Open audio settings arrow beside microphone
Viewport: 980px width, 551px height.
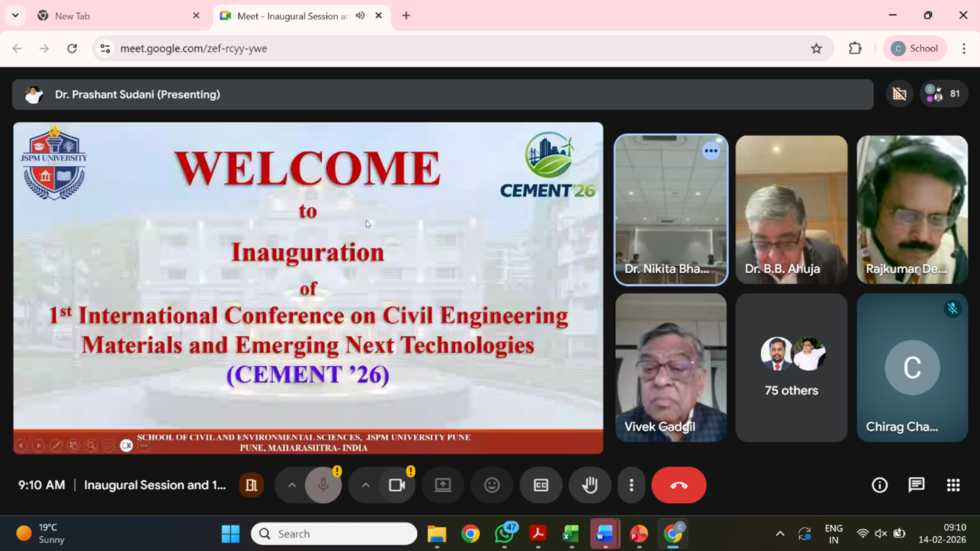(292, 485)
